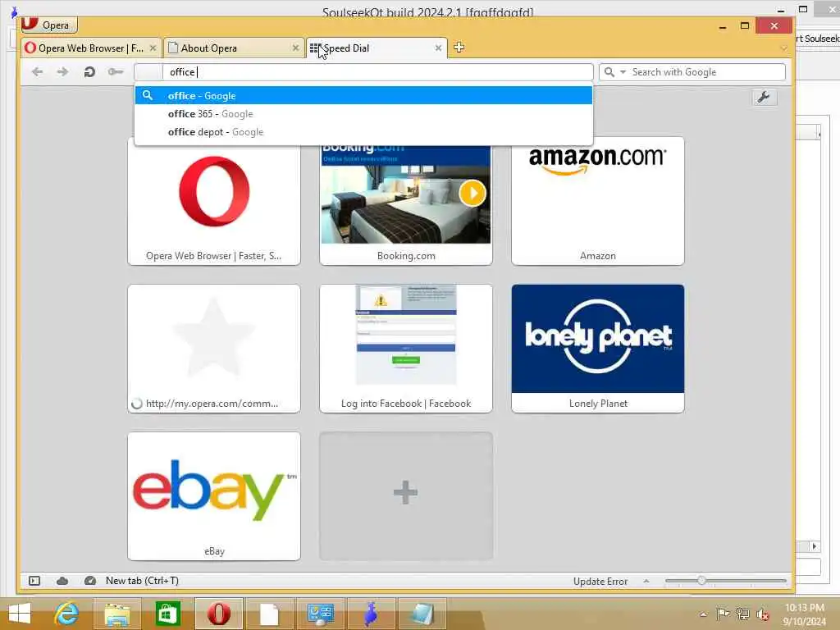Select 'office 365 - Google' suggestion
This screenshot has height=630, width=840.
(363, 113)
